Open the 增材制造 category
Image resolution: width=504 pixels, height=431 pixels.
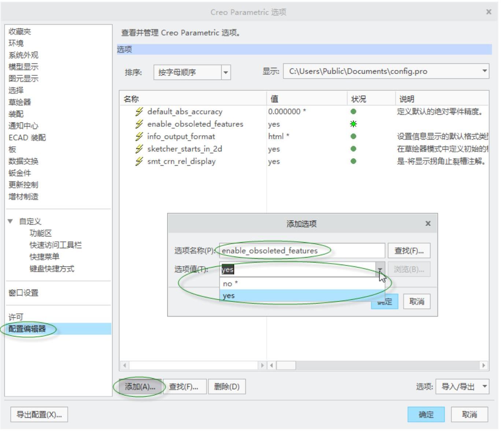coord(23,196)
